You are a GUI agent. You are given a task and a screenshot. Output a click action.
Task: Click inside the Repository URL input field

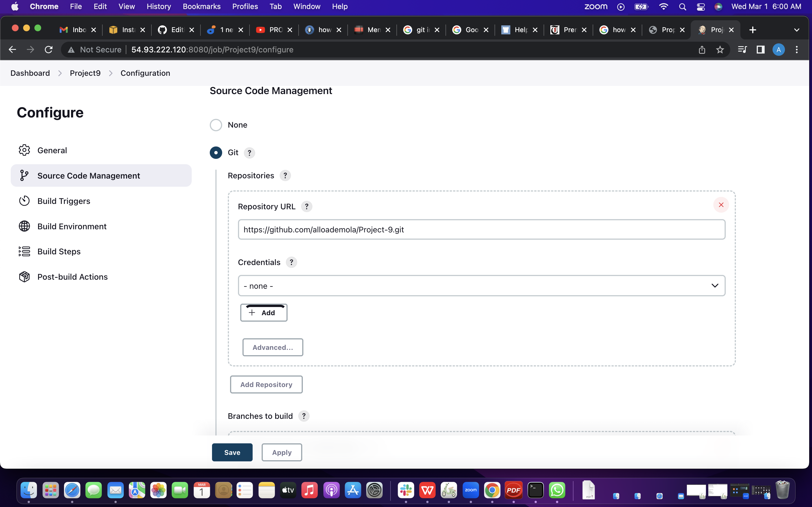[481, 229]
